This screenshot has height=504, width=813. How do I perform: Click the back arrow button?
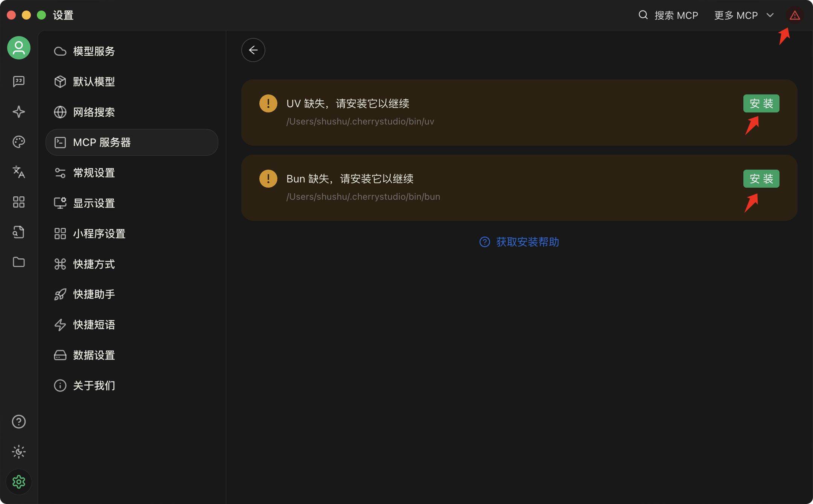253,50
